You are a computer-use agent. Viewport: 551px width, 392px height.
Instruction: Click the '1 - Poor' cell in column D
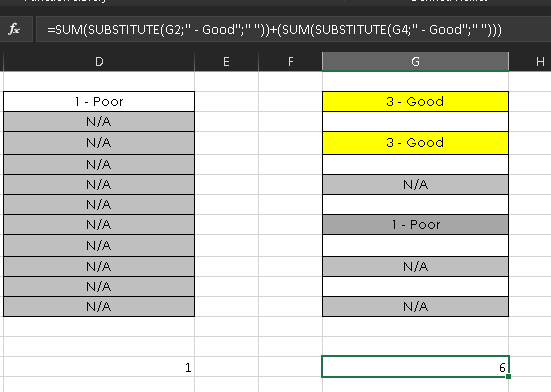pyautogui.click(x=99, y=102)
